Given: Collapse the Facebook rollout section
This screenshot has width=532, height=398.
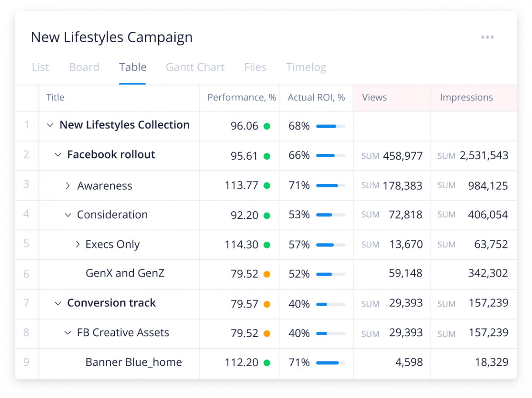Looking at the screenshot, I should click(58, 155).
